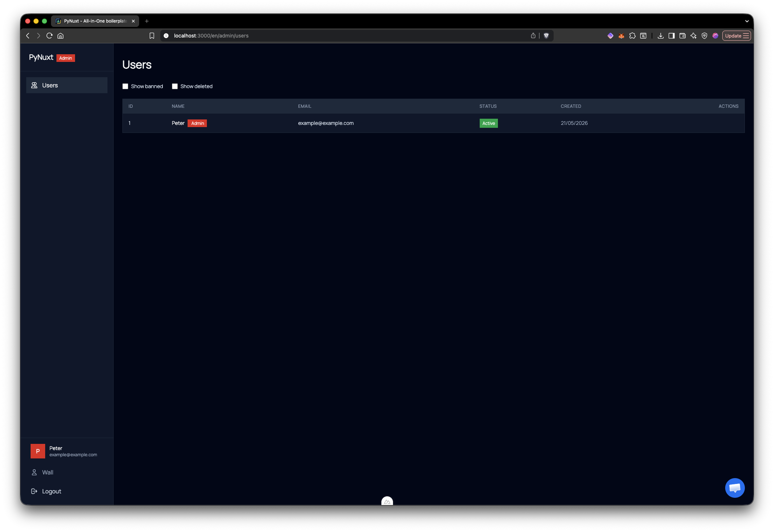Click the user name Peter in the table
Viewport: 774px width, 532px height.
178,123
